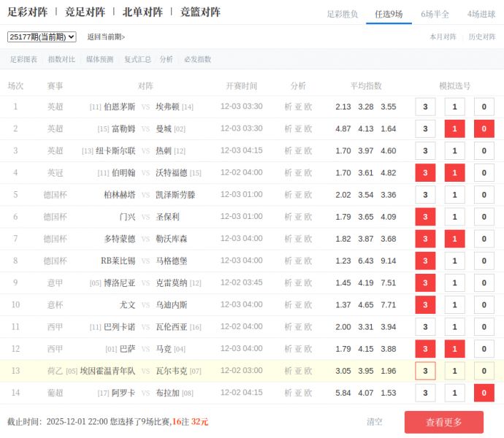Switch to the 6场半全 tab

click(435, 14)
